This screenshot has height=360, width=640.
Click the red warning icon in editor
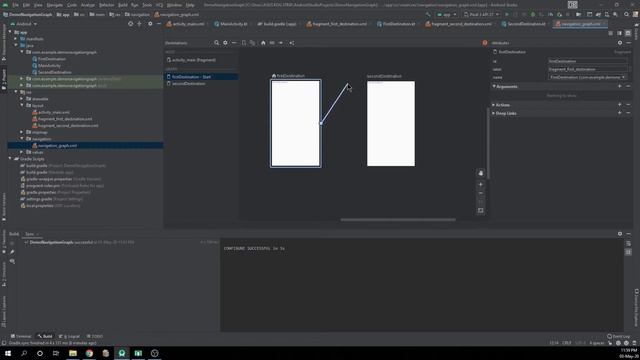click(x=485, y=43)
